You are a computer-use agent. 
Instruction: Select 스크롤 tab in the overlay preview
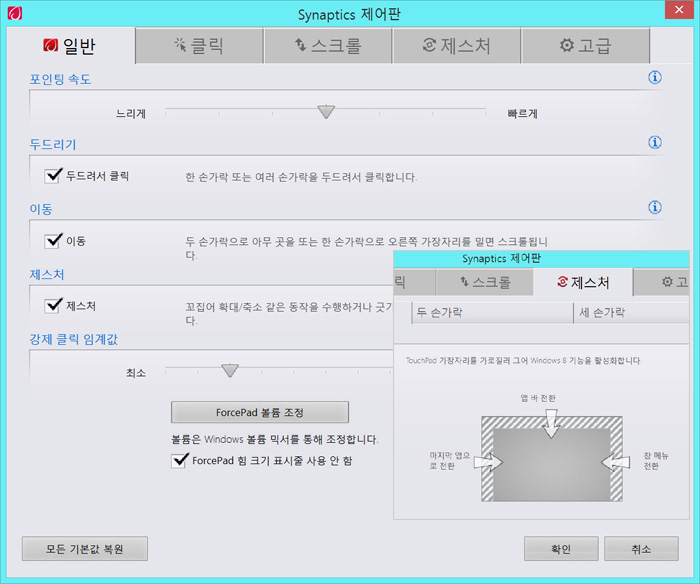pyautogui.click(x=485, y=282)
